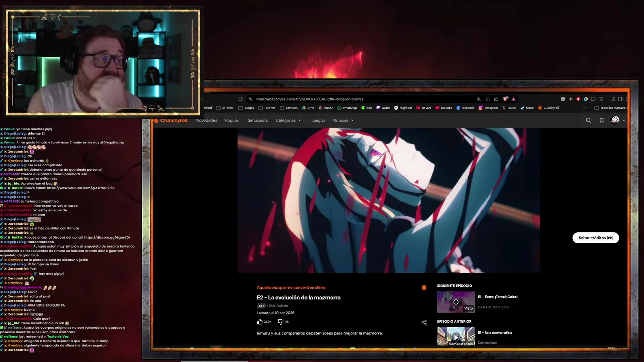Screen dimensions: 644x362
Task: Click the episode description about Rimuru
Action: 319,333
